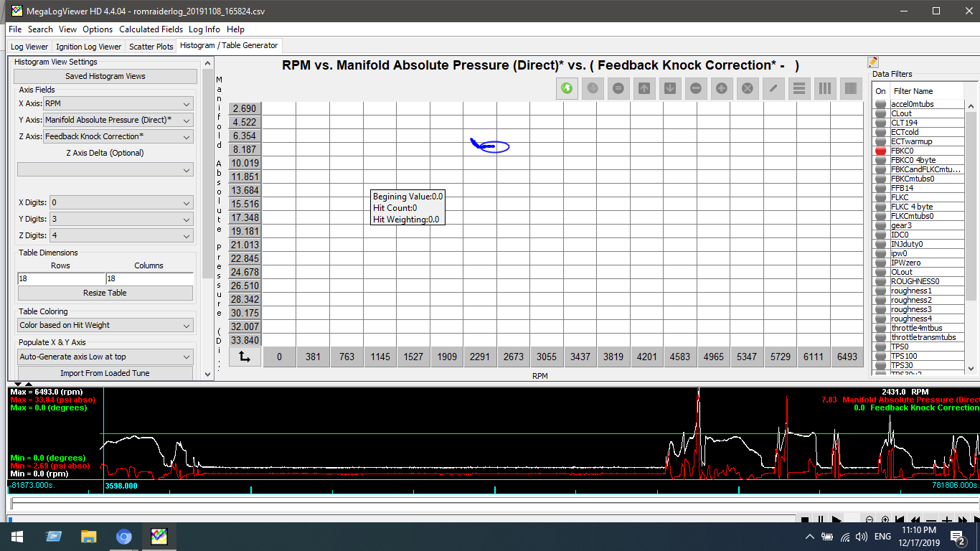980x551 pixels.
Task: Click the green arrow histogram toolbar icon
Action: pyautogui.click(x=567, y=88)
